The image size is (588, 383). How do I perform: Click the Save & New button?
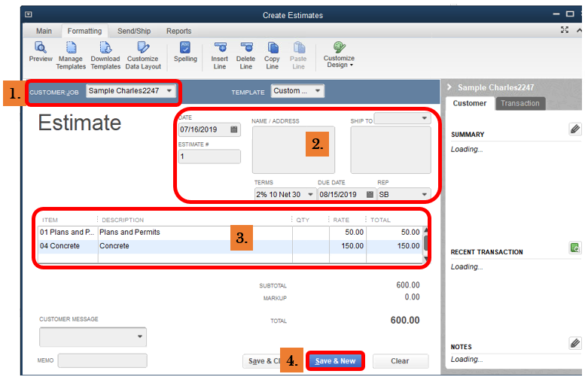(x=335, y=361)
